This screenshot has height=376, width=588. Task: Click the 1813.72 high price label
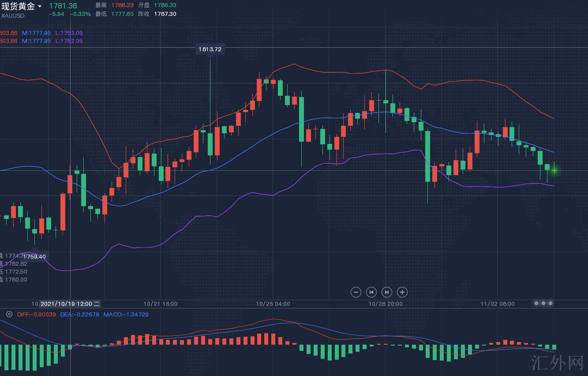point(210,49)
